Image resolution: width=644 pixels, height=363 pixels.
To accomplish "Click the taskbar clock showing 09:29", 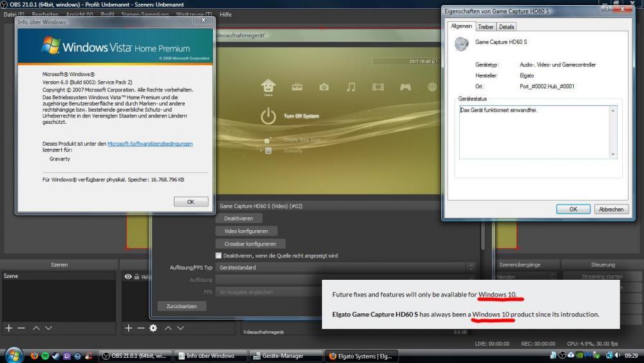I will coord(631,356).
